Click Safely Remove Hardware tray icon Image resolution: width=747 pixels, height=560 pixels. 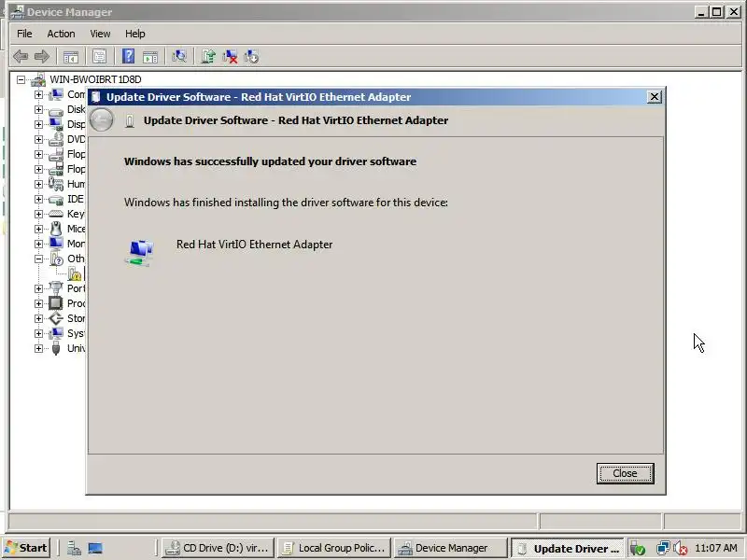tap(638, 549)
